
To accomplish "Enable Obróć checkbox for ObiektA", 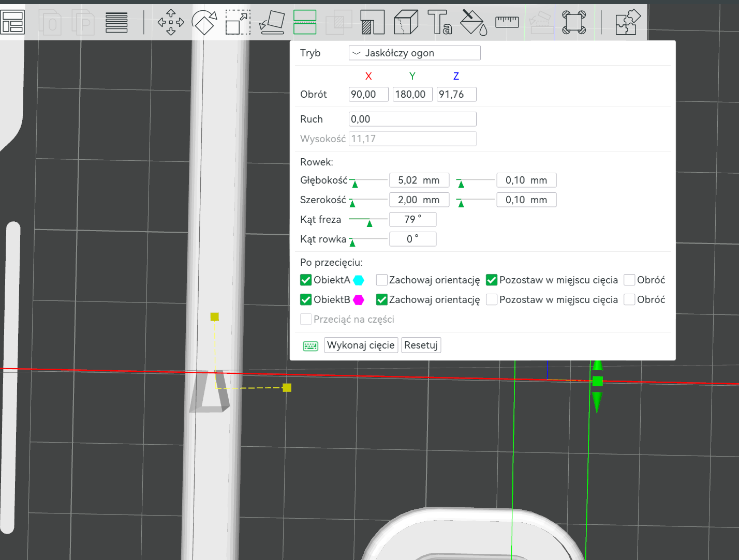I will [629, 280].
